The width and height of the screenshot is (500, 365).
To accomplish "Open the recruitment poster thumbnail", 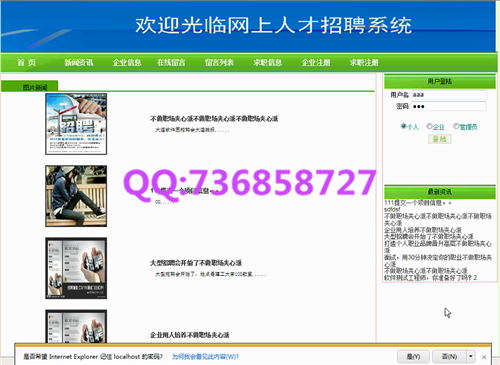I will click(76, 124).
